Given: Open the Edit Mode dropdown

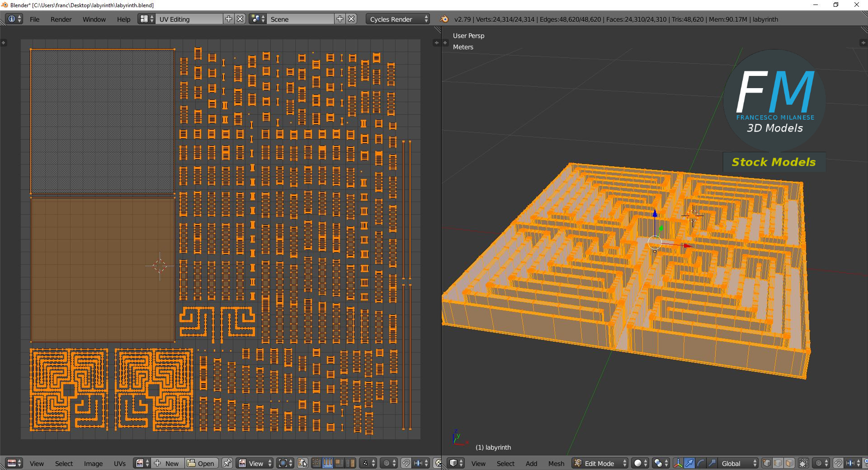Looking at the screenshot, I should tap(600, 463).
